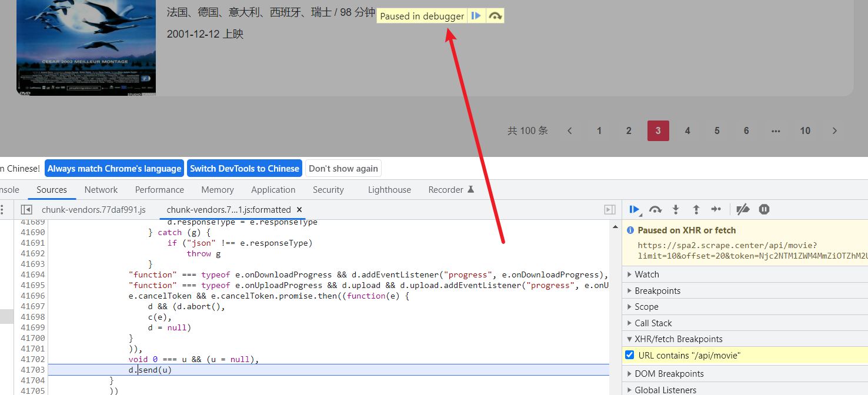Screen dimensions: 868x395
Task: Open the Memory panel tab
Action: (x=218, y=190)
